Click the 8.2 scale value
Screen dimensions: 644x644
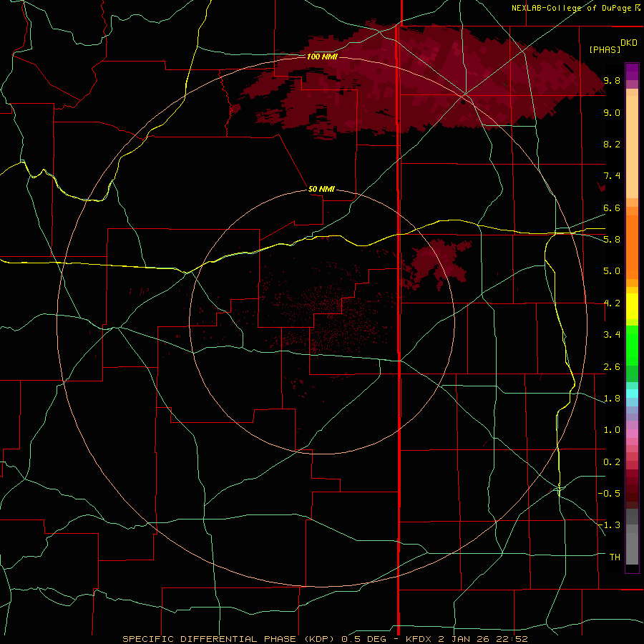[x=612, y=144]
